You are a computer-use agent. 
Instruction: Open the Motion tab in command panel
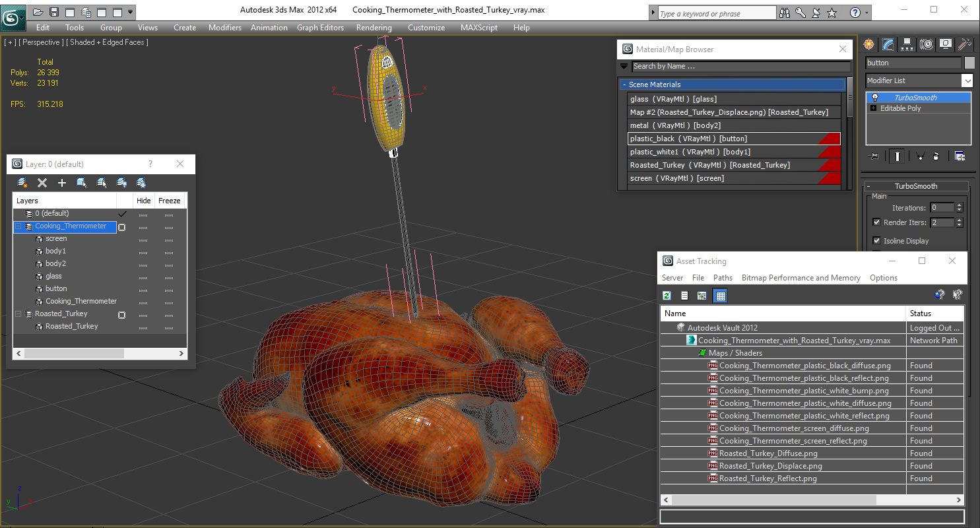click(x=927, y=44)
